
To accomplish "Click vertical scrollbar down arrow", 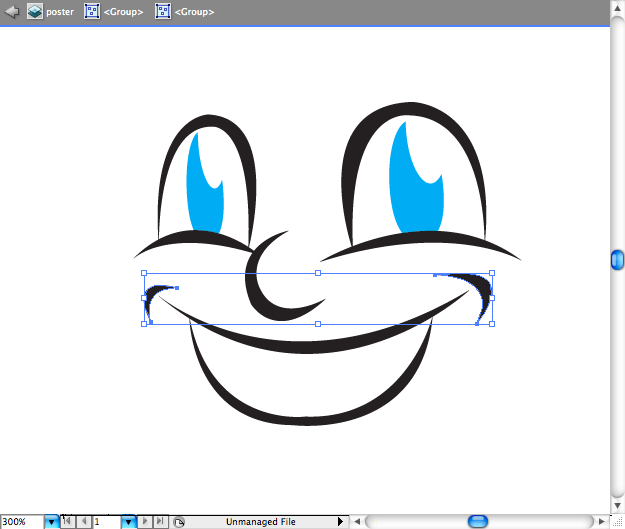I will 617,505.
